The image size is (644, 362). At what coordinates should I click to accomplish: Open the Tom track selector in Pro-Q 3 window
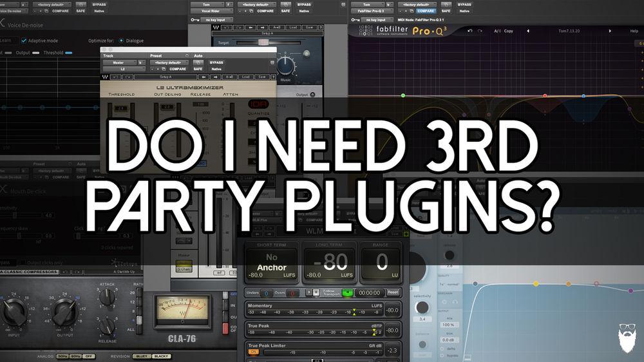coord(367,5)
